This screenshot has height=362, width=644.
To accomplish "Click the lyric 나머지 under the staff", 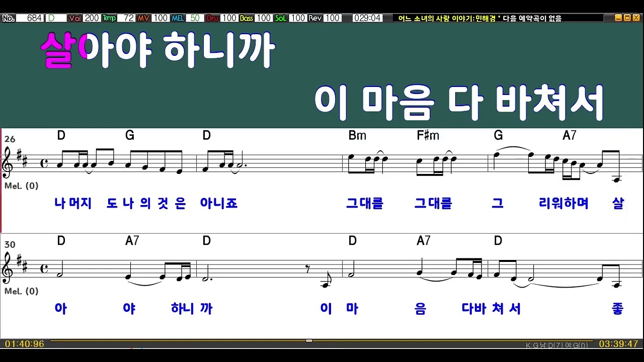I will click(x=73, y=204).
